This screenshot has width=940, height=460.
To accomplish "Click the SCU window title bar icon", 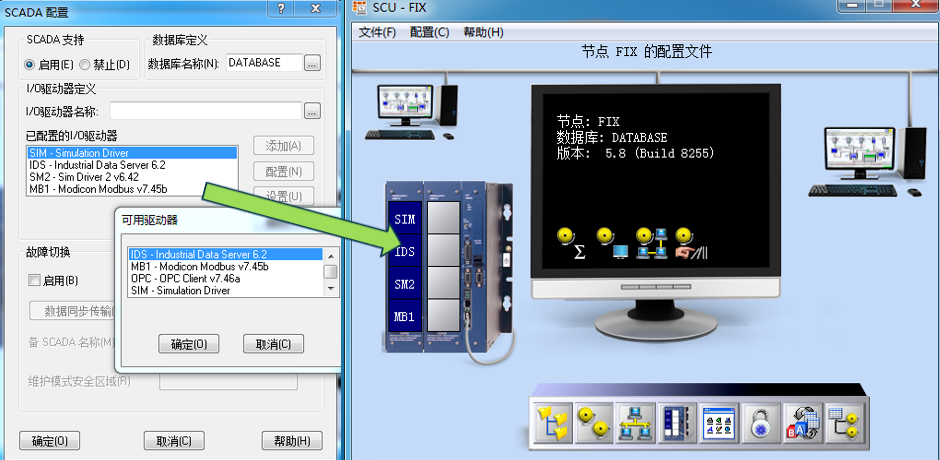I will (360, 9).
